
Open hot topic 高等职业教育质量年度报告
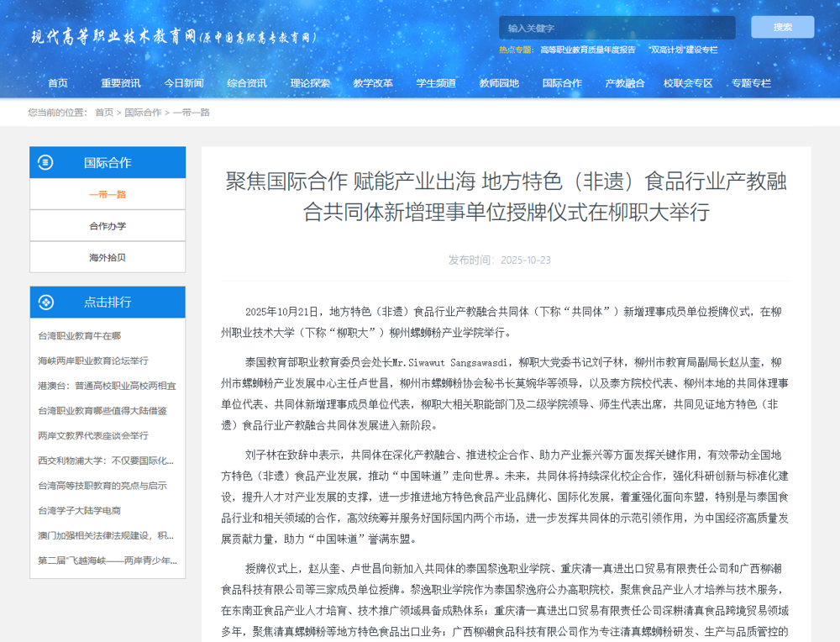(588, 50)
